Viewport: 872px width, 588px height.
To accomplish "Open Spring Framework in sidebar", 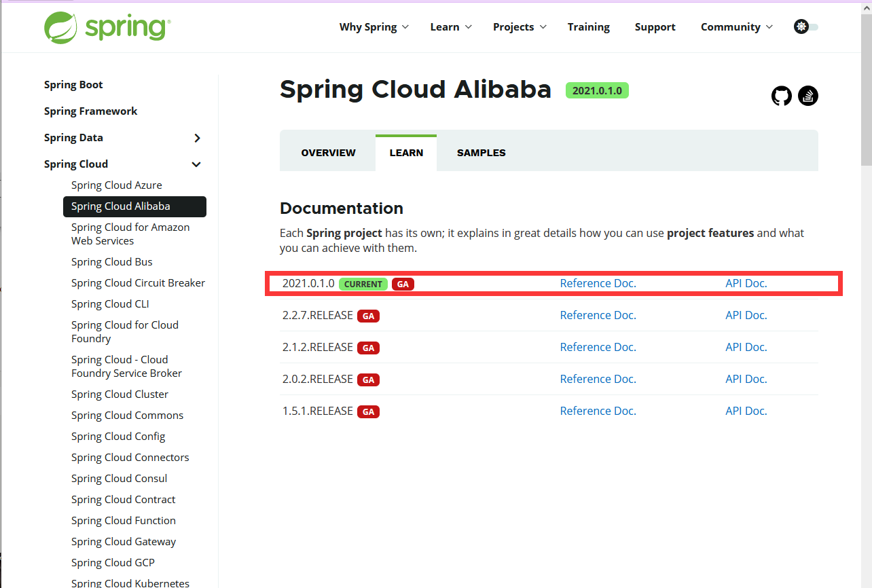I will click(90, 111).
